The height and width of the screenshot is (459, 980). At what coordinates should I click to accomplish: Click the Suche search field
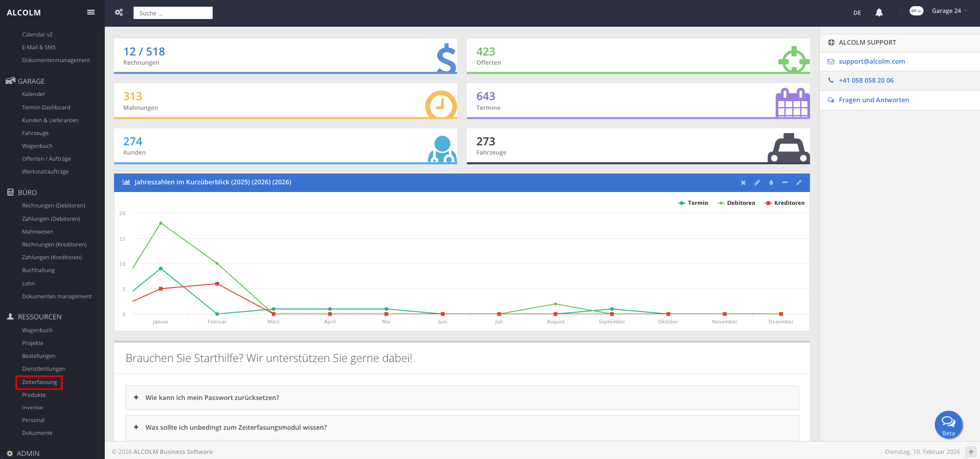click(173, 13)
